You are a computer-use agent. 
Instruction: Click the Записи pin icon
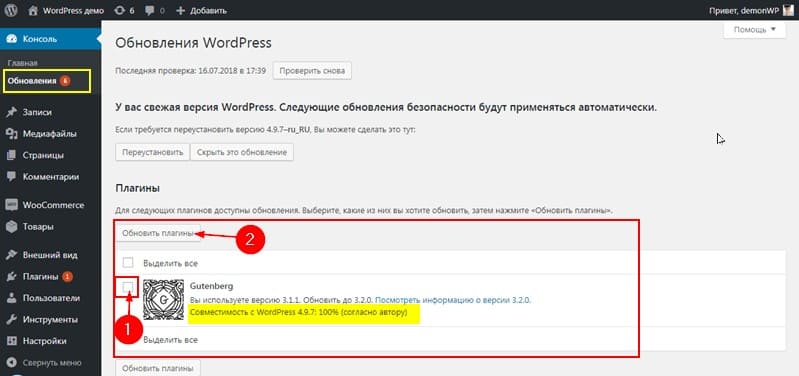tap(12, 113)
